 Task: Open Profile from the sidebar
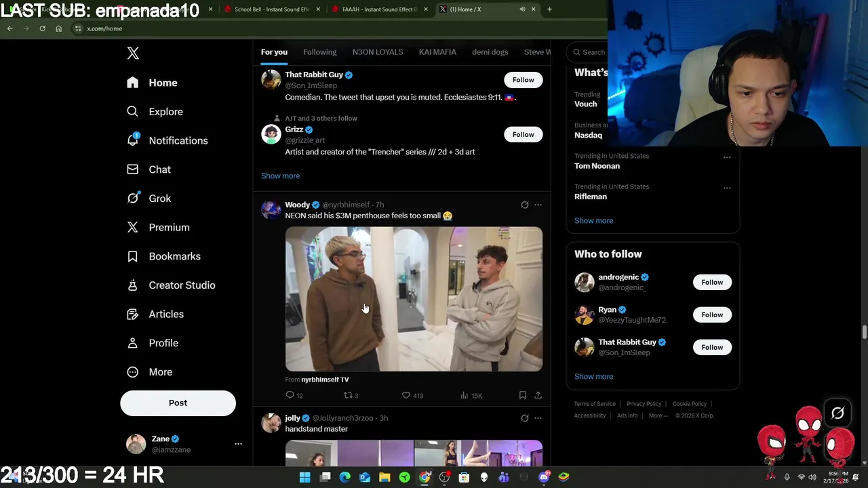153,343
